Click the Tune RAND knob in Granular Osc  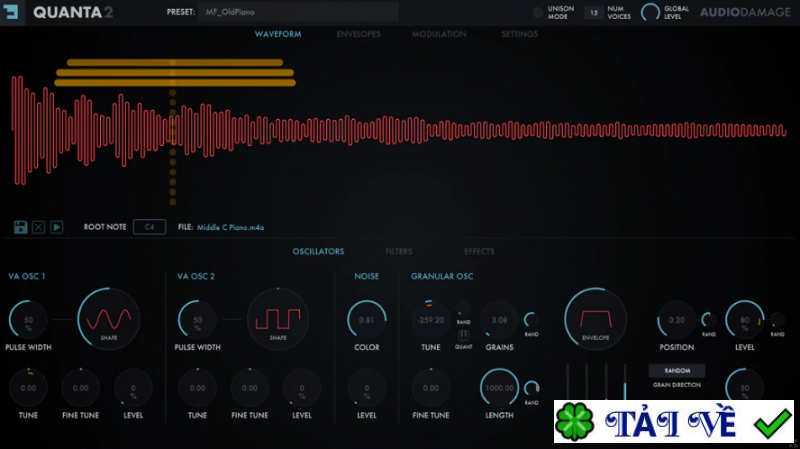click(463, 308)
